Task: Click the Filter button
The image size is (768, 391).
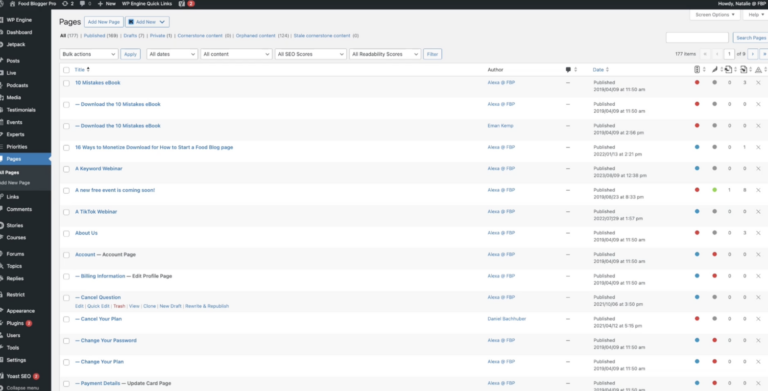Action: click(432, 54)
